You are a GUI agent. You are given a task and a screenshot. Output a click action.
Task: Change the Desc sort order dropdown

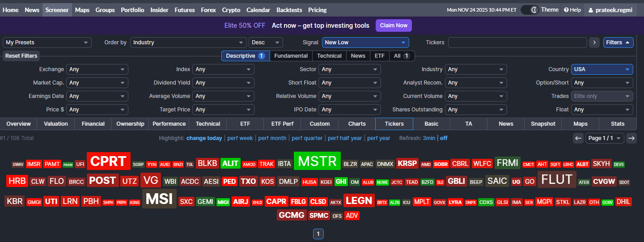pos(266,42)
